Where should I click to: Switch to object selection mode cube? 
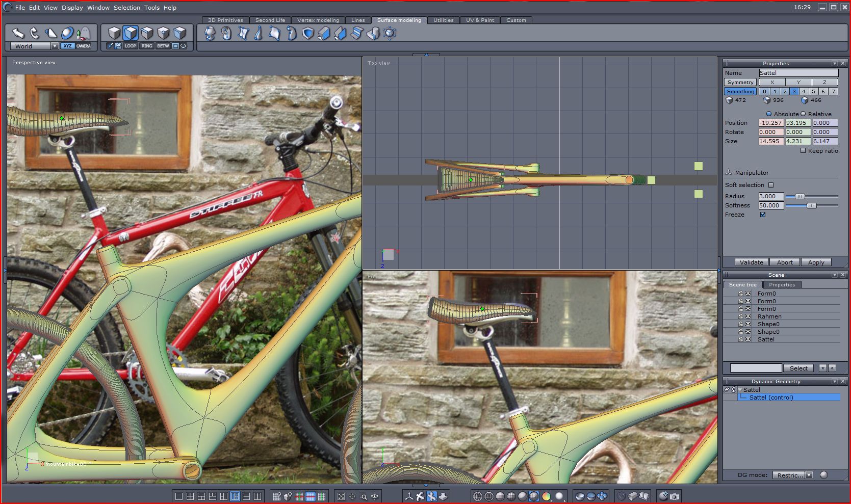tap(114, 33)
